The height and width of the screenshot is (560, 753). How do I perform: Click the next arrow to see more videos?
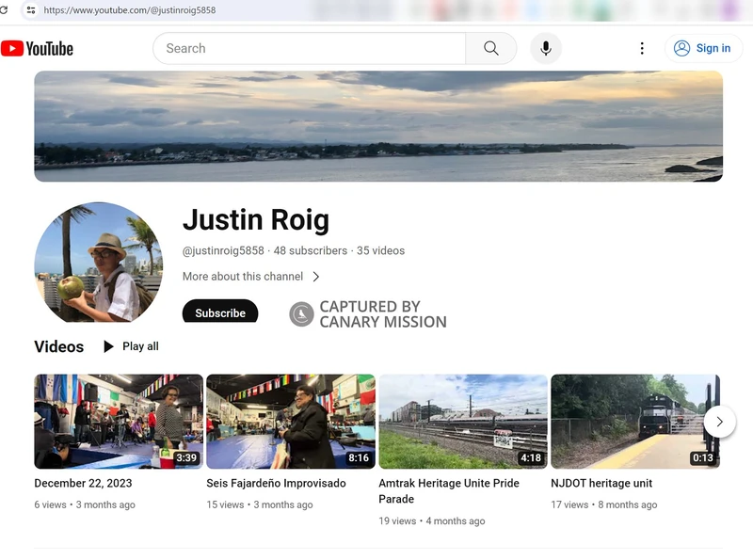pyautogui.click(x=719, y=422)
